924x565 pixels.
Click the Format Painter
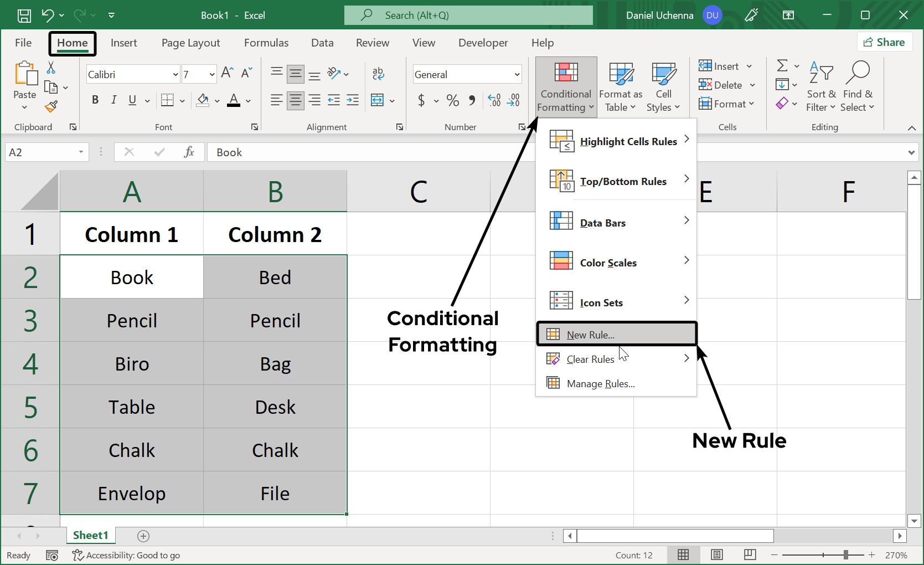(51, 106)
